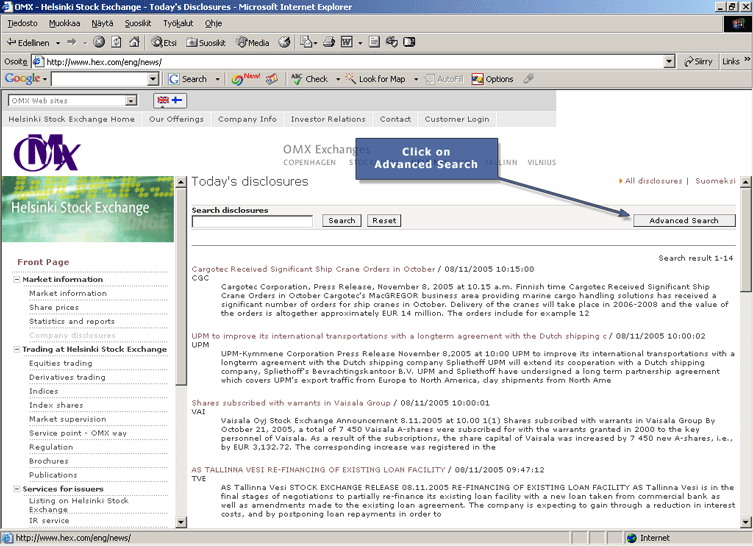Click the Mail icon in toolbar

[306, 42]
